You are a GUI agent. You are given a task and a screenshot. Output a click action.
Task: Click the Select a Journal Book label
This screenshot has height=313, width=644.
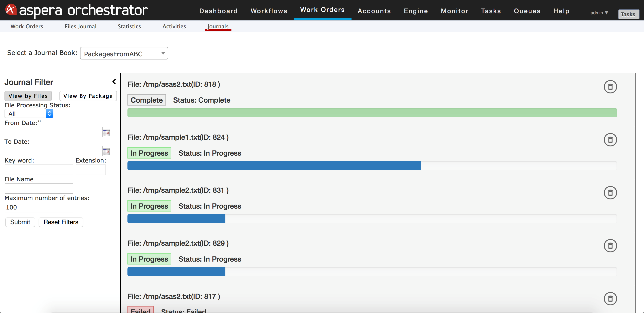point(42,53)
